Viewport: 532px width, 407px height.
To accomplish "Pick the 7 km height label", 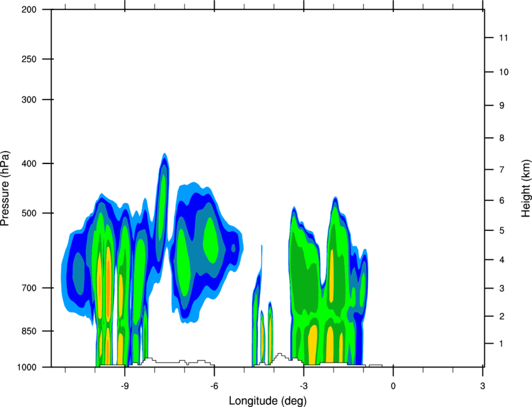I will [x=502, y=170].
